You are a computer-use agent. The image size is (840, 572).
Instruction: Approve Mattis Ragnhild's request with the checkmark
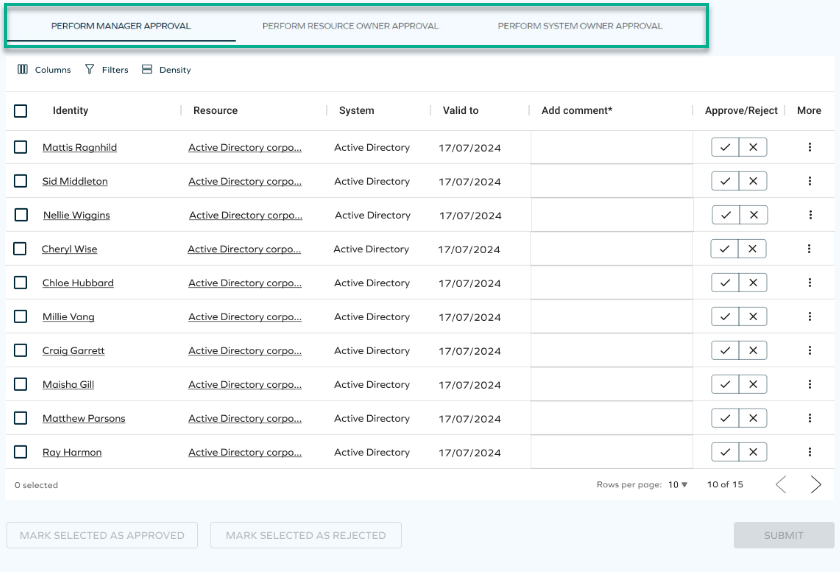(x=725, y=147)
